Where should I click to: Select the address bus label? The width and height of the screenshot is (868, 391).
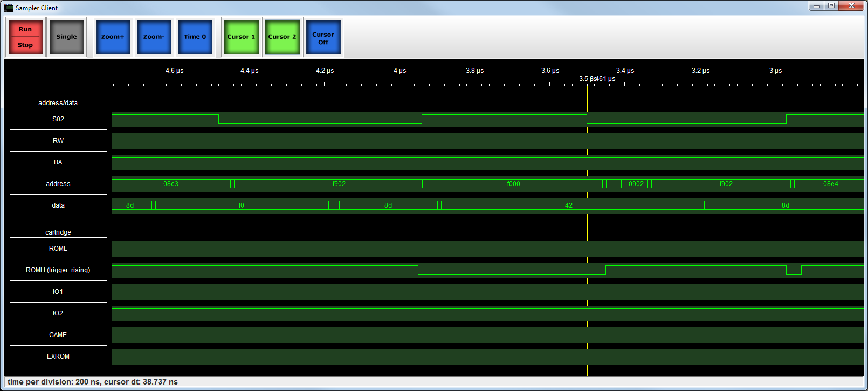click(58, 184)
